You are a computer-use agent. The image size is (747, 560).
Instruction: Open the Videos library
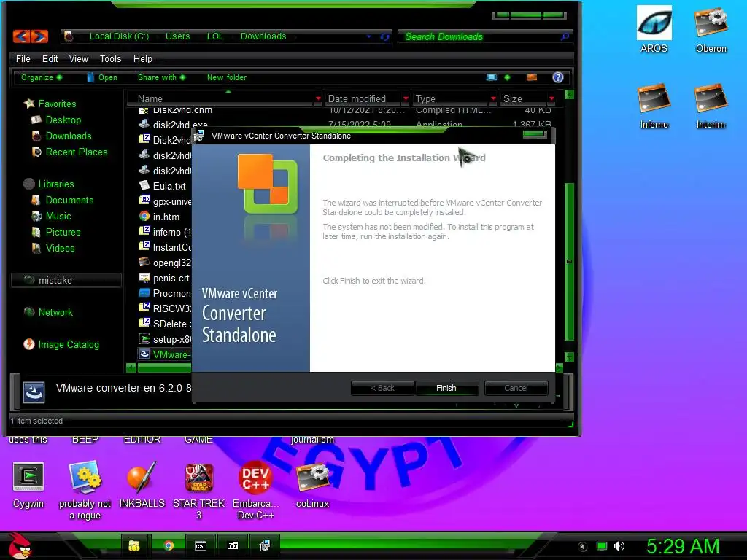(53, 248)
